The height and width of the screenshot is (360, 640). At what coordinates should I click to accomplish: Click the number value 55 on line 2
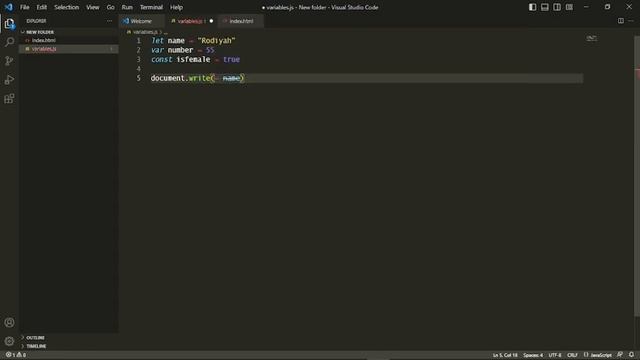click(210, 50)
